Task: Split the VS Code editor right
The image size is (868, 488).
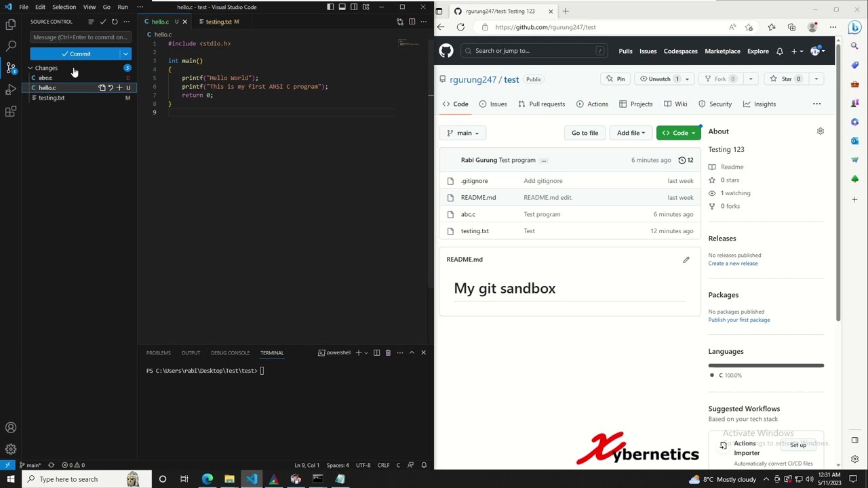Action: pyautogui.click(x=412, y=22)
